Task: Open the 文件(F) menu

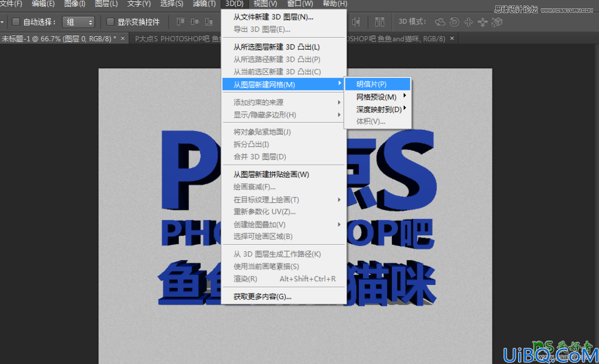Action: 11,4
